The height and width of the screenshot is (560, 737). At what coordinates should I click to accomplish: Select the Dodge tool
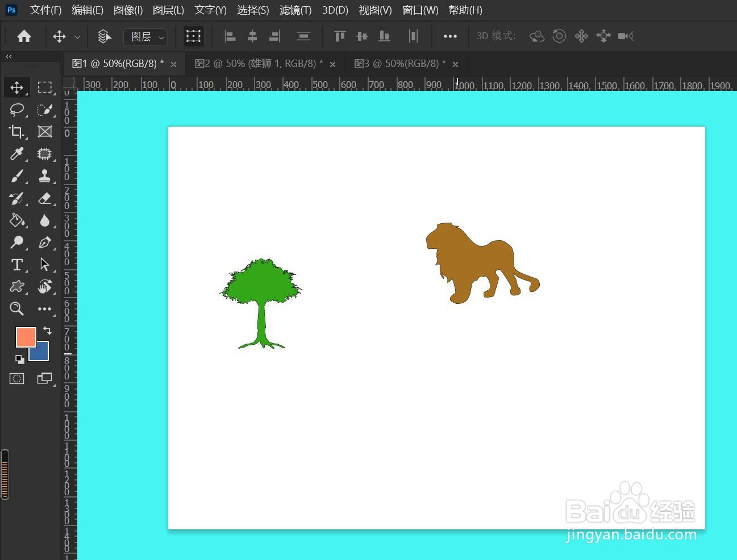16,243
